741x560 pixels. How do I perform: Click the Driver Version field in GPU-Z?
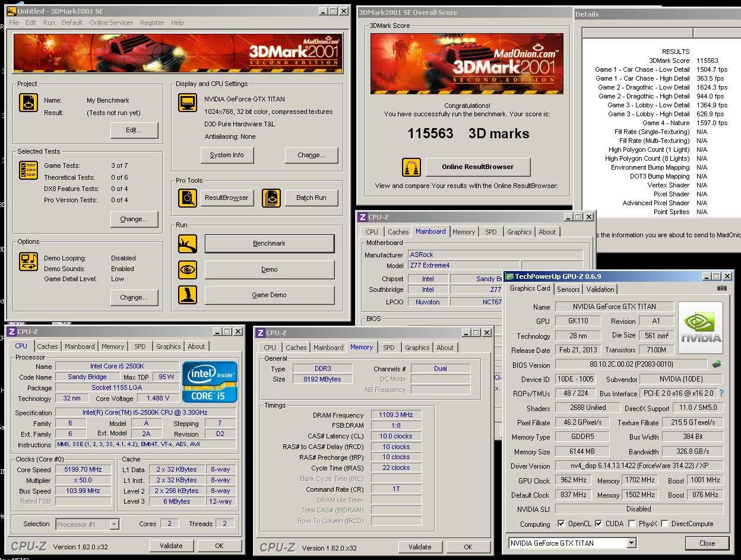[639, 466]
